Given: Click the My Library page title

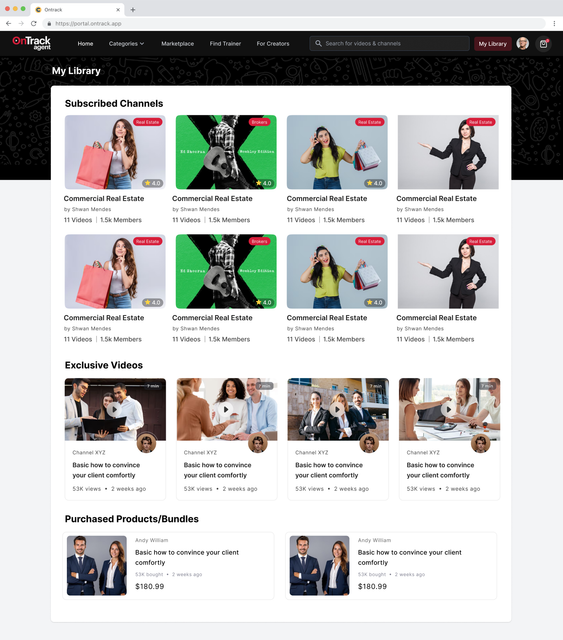Looking at the screenshot, I should click(x=76, y=71).
